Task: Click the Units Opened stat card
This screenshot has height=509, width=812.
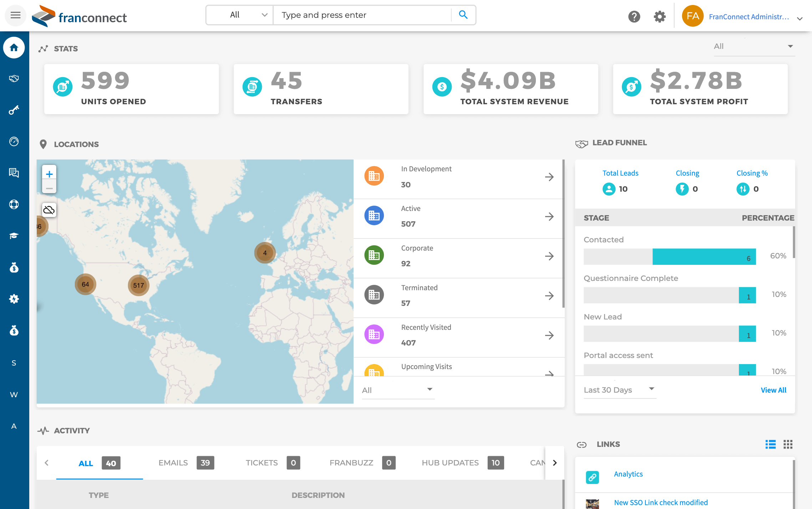Action: pyautogui.click(x=131, y=89)
